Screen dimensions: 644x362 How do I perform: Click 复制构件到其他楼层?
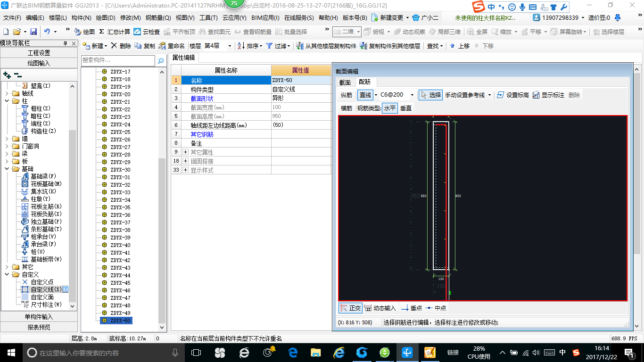(x=390, y=46)
